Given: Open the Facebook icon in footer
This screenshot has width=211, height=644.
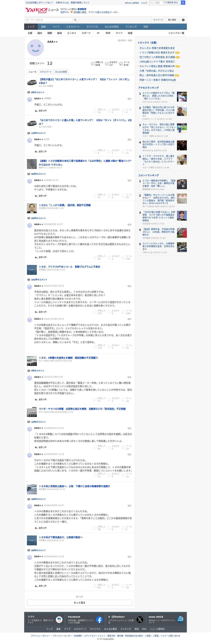Looking at the screenshot, I should [x=99, y=619].
